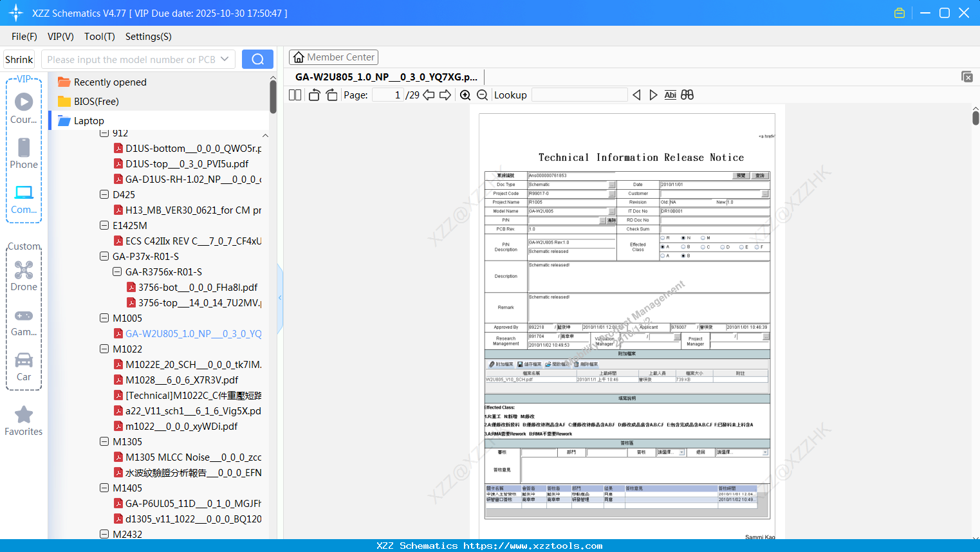The image size is (980, 552).
Task: Select the GA-W2U805_1.0_NP document tab
Action: [386, 77]
